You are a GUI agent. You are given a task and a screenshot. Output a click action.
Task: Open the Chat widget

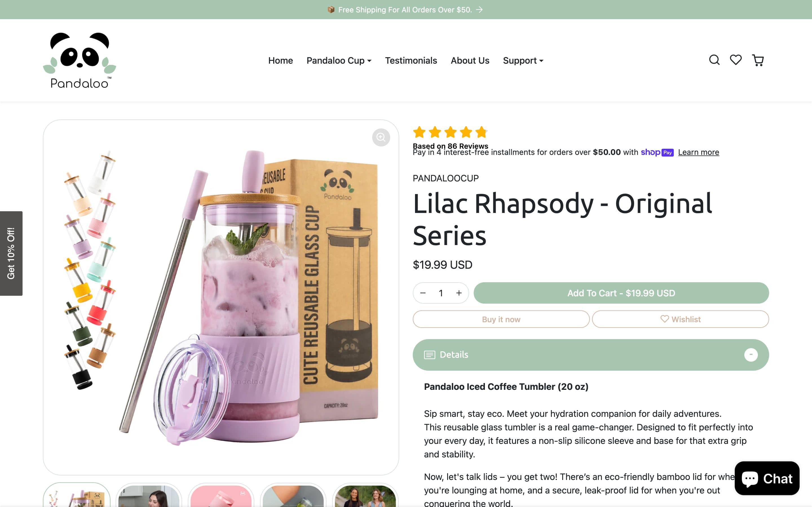point(767,478)
